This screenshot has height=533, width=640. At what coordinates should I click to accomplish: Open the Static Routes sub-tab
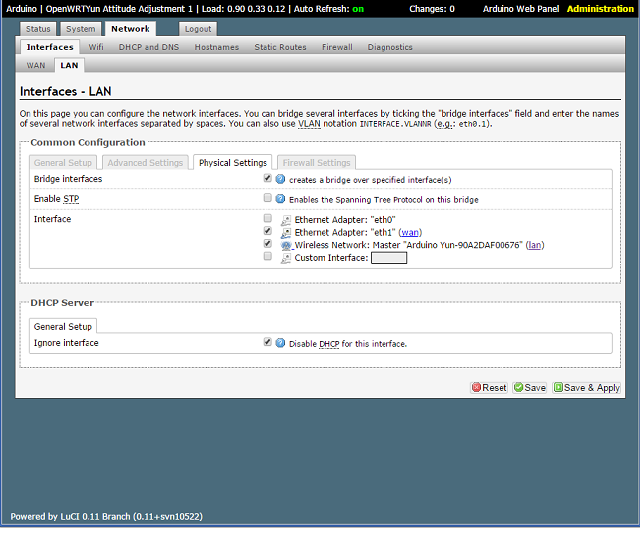point(280,47)
